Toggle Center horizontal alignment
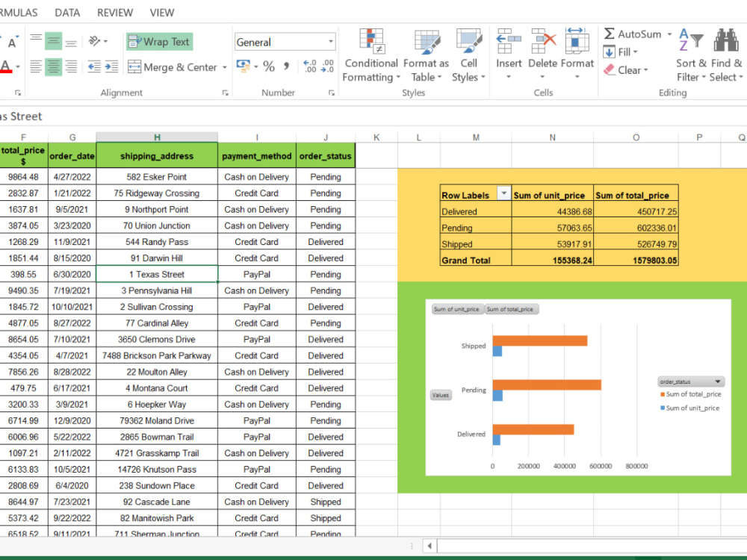The width and height of the screenshot is (747, 560). (53, 67)
